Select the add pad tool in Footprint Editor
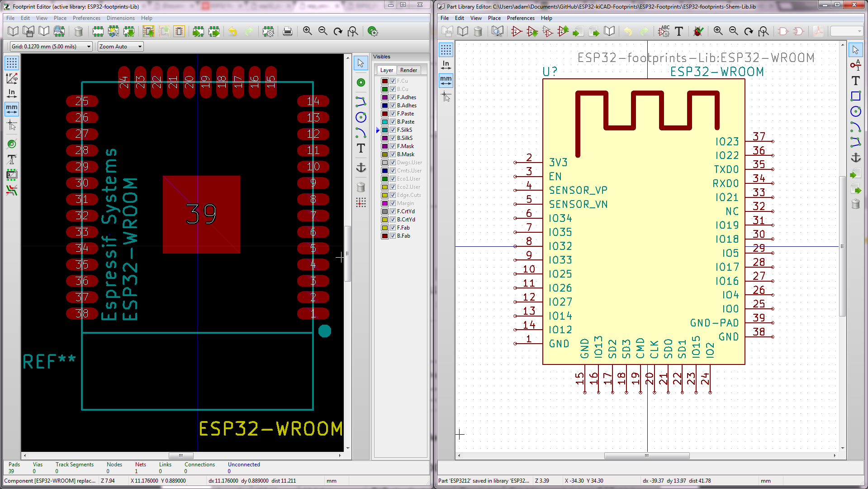 [361, 82]
